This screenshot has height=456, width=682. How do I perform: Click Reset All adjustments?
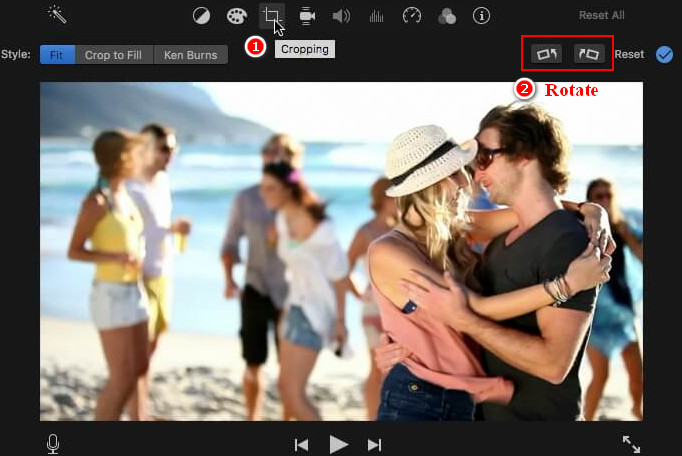click(x=602, y=15)
